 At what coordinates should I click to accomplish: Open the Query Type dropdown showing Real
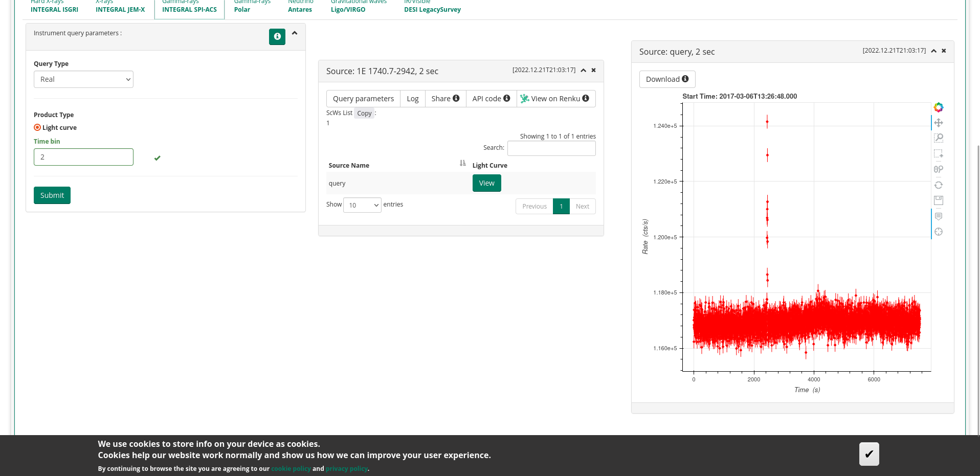(83, 79)
